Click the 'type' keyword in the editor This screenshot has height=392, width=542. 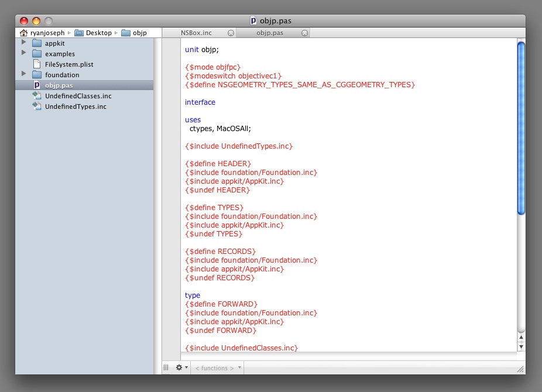(x=192, y=295)
